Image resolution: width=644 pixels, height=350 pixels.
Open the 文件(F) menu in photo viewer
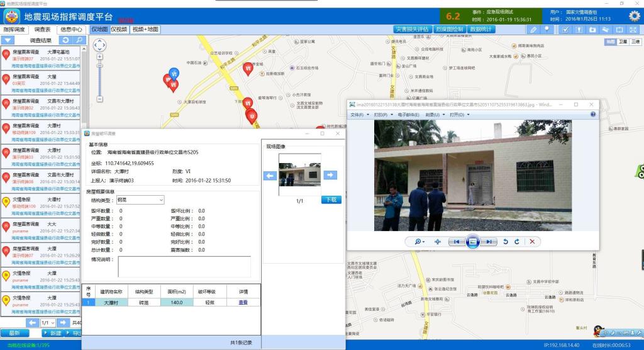tap(359, 115)
